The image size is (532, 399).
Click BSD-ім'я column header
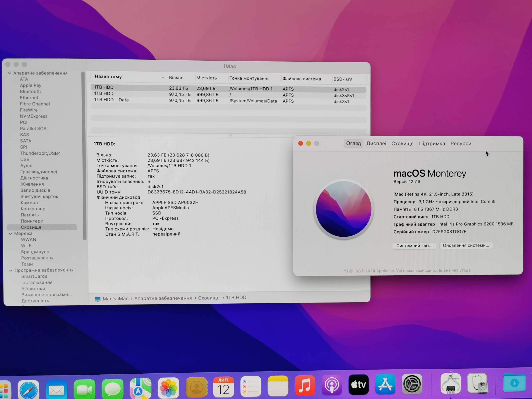[343, 79]
